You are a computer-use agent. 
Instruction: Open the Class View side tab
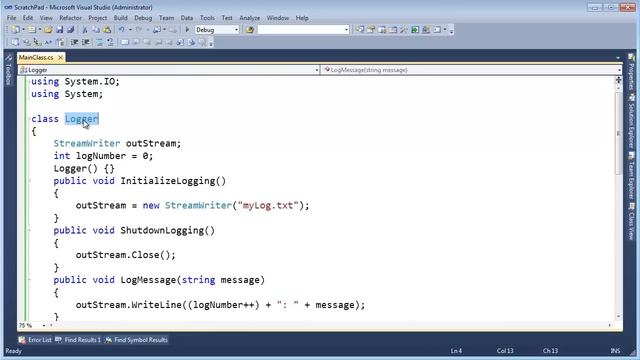[x=631, y=221]
